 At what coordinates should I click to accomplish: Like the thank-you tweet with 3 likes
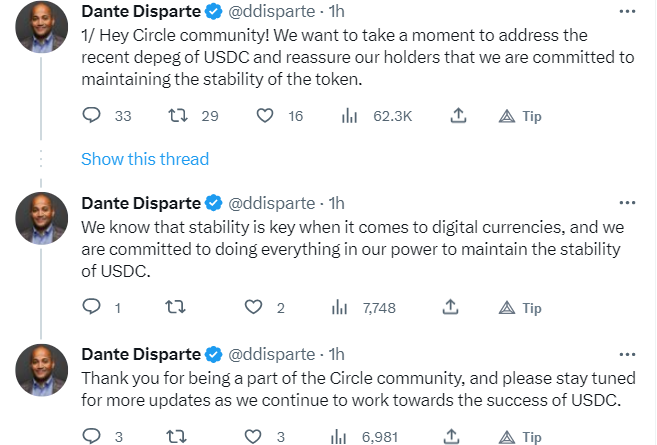(254, 436)
